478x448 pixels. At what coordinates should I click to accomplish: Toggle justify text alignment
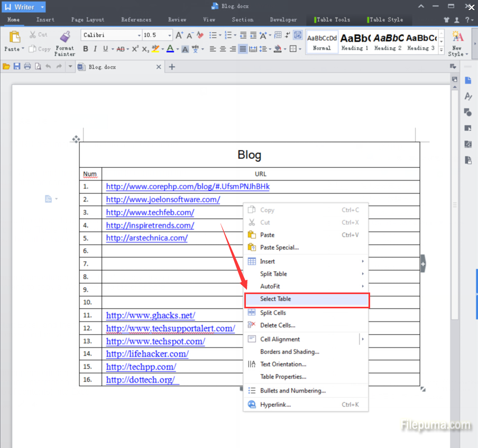pyautogui.click(x=243, y=49)
